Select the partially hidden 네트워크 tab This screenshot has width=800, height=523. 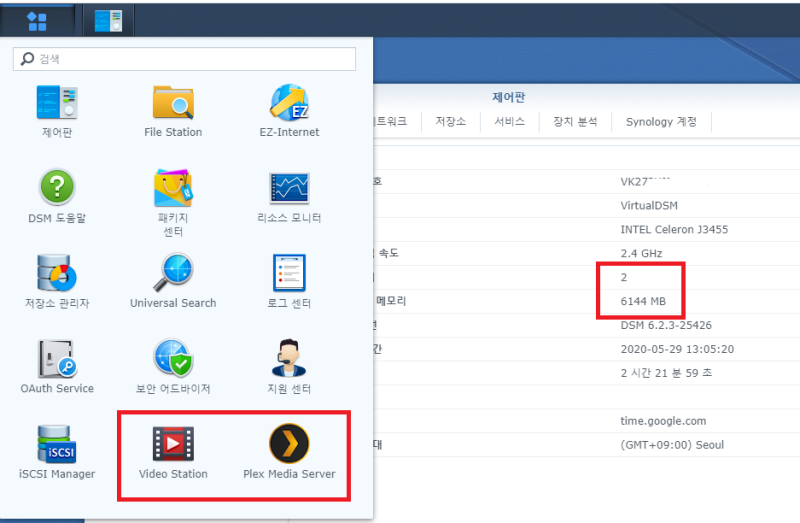pos(391,121)
